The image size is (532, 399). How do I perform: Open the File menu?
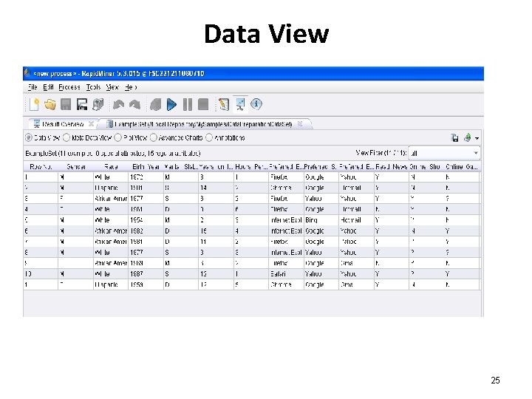(x=33, y=87)
